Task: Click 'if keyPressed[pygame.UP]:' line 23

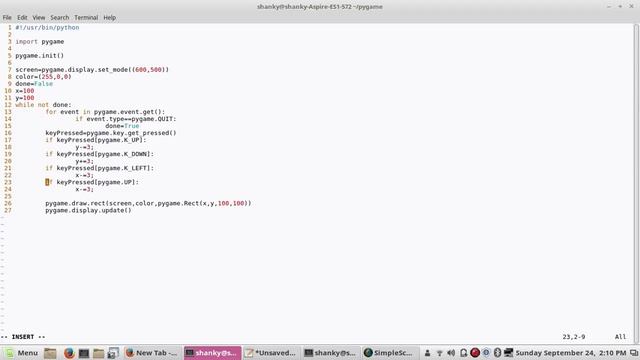Action: (x=92, y=182)
